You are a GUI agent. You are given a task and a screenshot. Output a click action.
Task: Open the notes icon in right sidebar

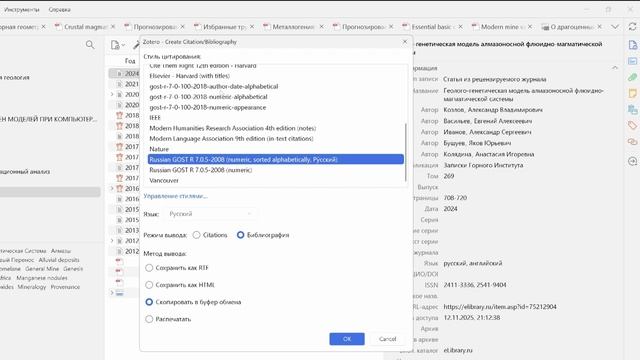click(633, 93)
